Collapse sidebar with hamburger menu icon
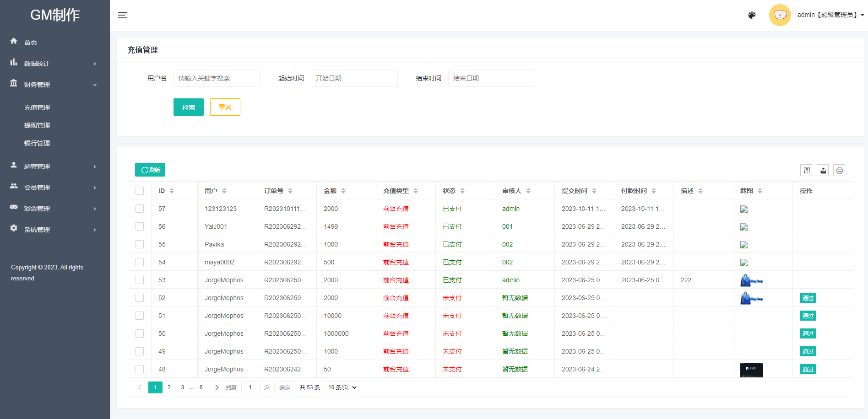Viewport: 868px width, 419px height. (x=122, y=15)
